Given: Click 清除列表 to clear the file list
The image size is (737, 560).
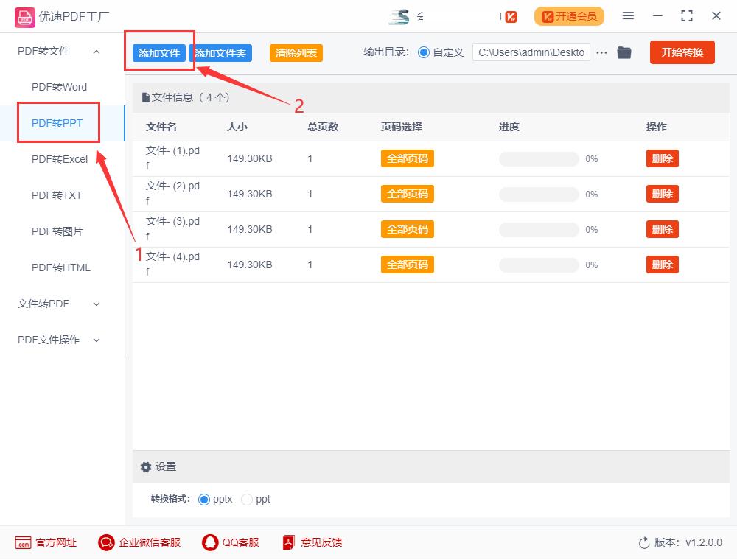Looking at the screenshot, I should [296, 53].
